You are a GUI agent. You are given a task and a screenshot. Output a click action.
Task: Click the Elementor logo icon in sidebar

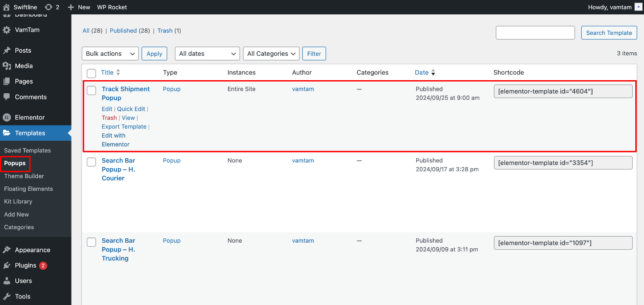pyautogui.click(x=7, y=117)
